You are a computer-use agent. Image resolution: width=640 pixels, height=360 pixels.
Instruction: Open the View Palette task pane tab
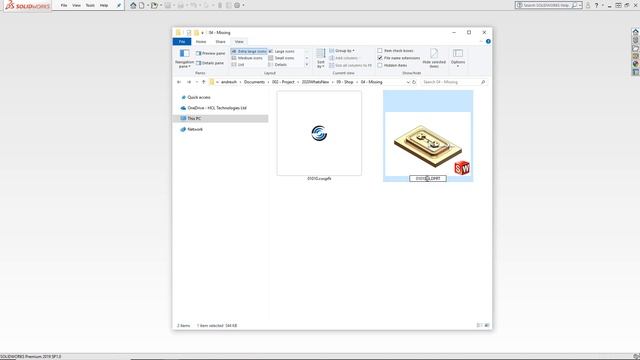(x=636, y=56)
